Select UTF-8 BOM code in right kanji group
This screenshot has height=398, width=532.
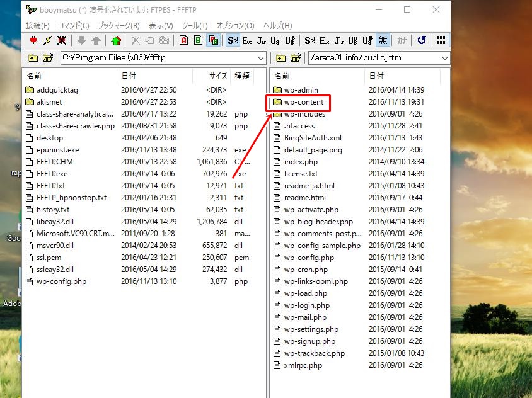(x=367, y=40)
